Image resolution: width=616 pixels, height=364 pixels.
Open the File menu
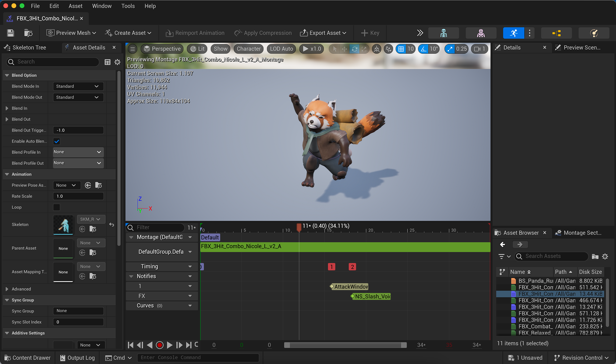click(35, 6)
